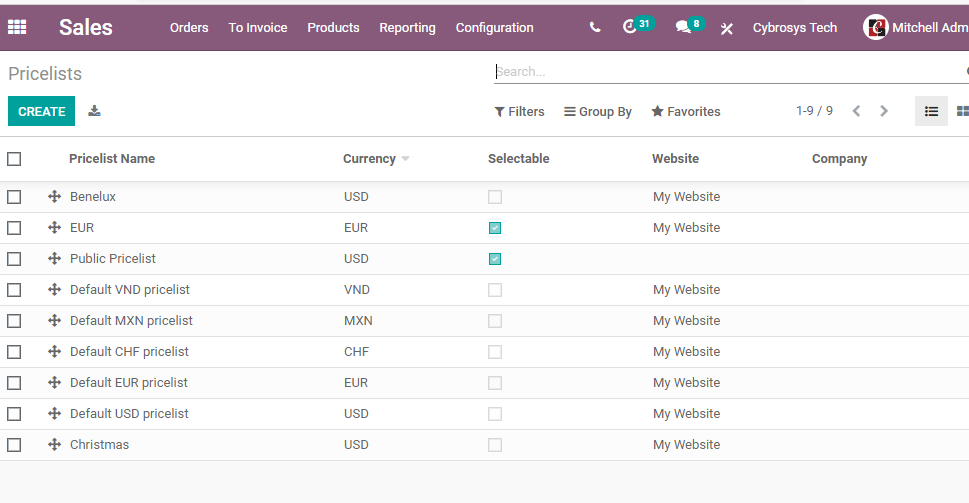Click MXN currency cell
The width and height of the screenshot is (969, 503).
(358, 320)
